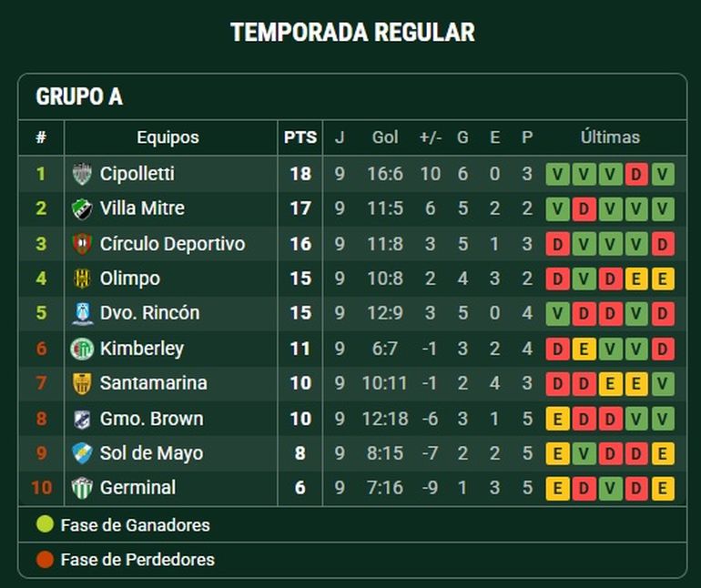Click the Germinal green striped badge
Viewport: 701px width, 588px height.
click(x=82, y=488)
